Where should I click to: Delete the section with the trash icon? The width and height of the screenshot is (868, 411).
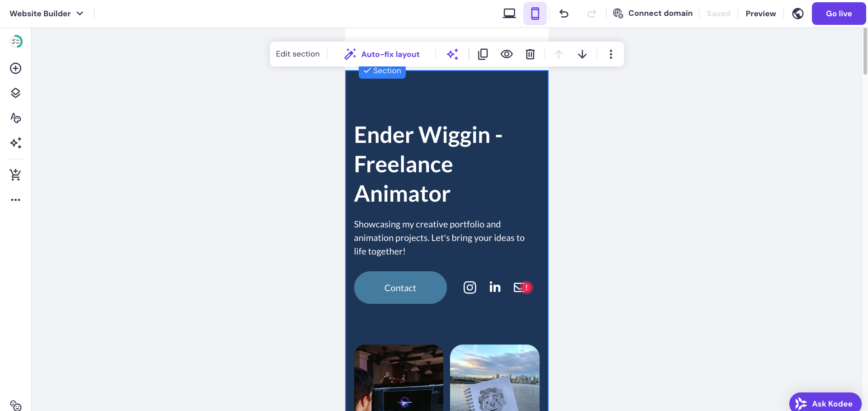[530, 54]
